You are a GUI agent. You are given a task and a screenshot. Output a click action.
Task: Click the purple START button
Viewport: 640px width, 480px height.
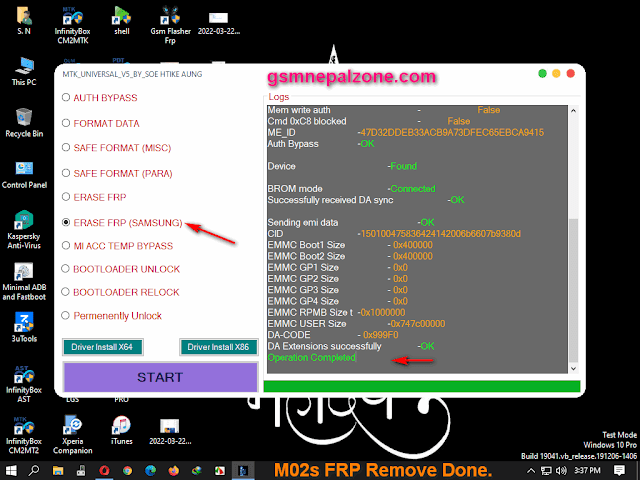coord(160,377)
